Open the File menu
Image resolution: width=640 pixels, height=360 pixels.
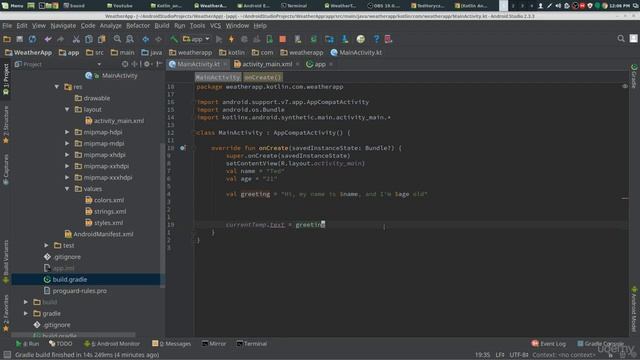[x=7, y=26]
